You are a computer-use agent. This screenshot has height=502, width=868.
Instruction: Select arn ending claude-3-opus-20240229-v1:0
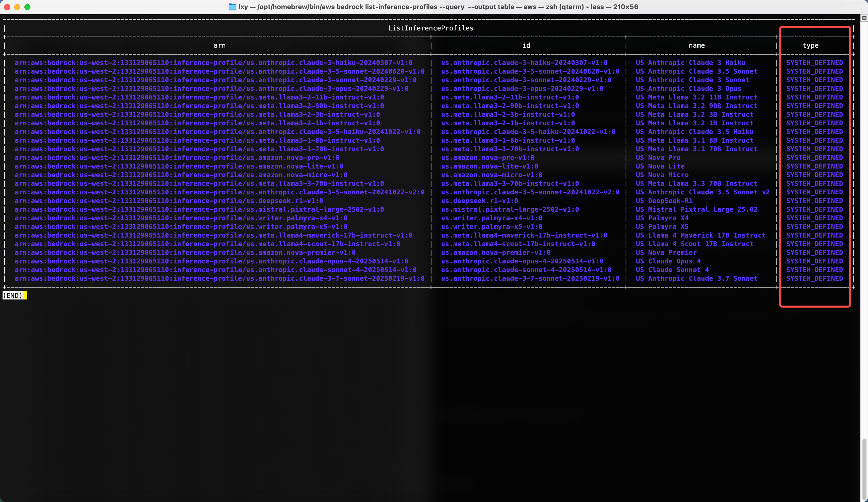pos(211,89)
